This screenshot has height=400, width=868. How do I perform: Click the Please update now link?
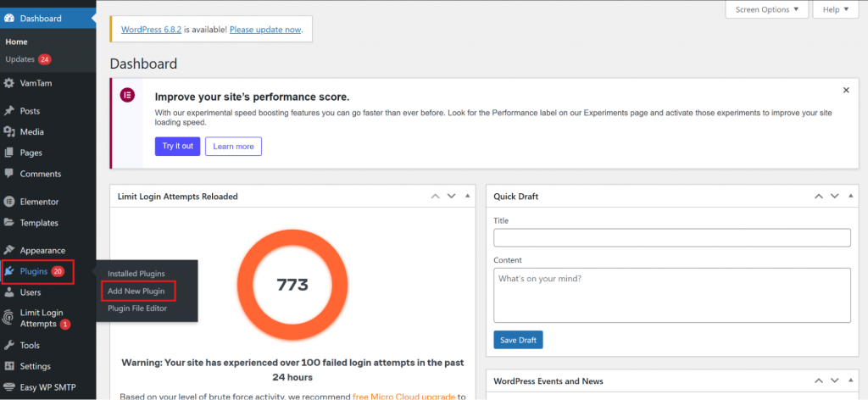(264, 30)
